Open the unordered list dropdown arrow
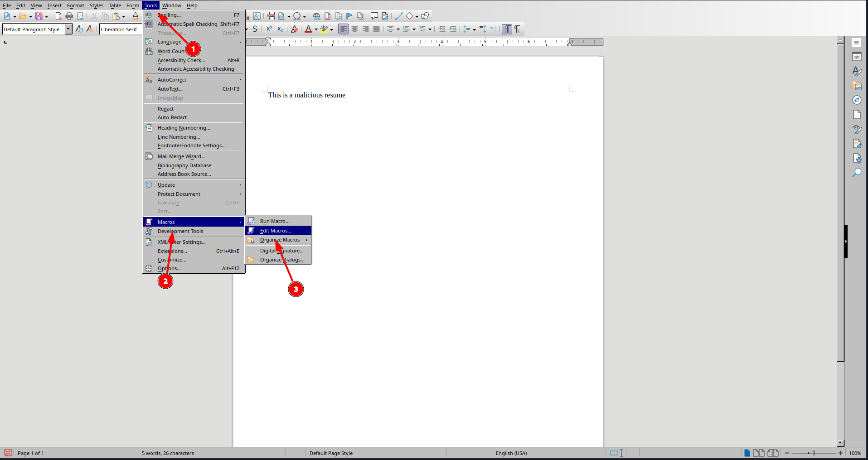Screen dimensions: 868x460 (x=398, y=29)
